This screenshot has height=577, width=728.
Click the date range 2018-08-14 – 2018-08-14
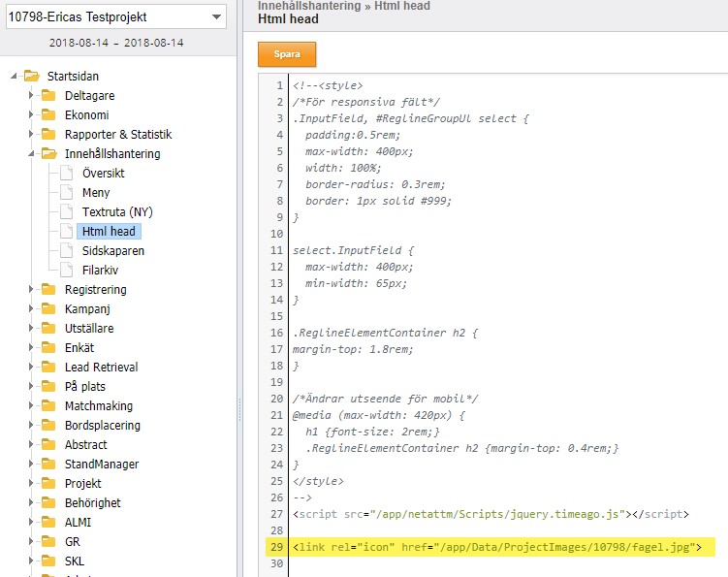coord(116,43)
